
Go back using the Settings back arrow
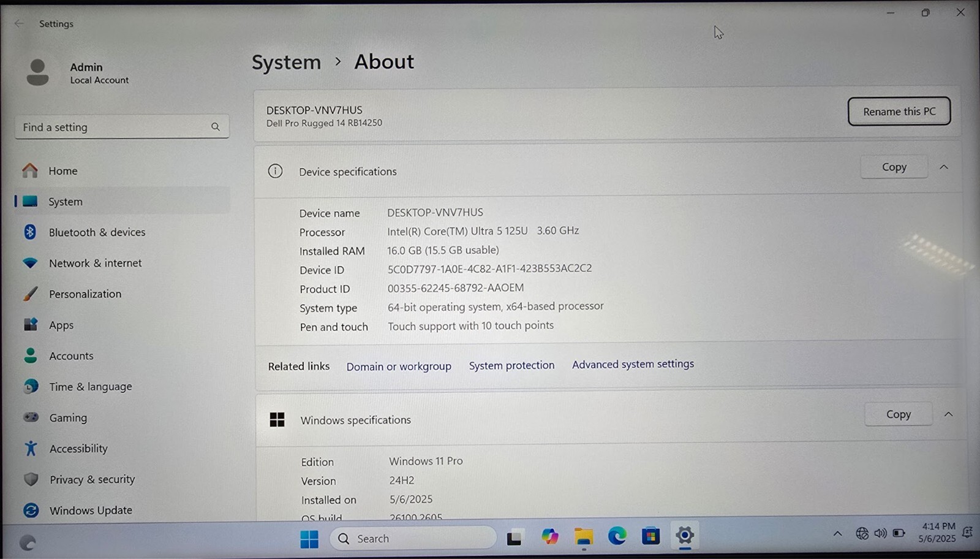pyautogui.click(x=19, y=23)
